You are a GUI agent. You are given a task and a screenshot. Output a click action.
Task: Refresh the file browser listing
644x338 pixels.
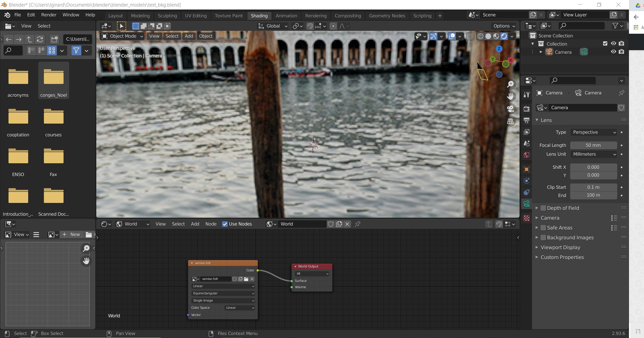(x=40, y=39)
